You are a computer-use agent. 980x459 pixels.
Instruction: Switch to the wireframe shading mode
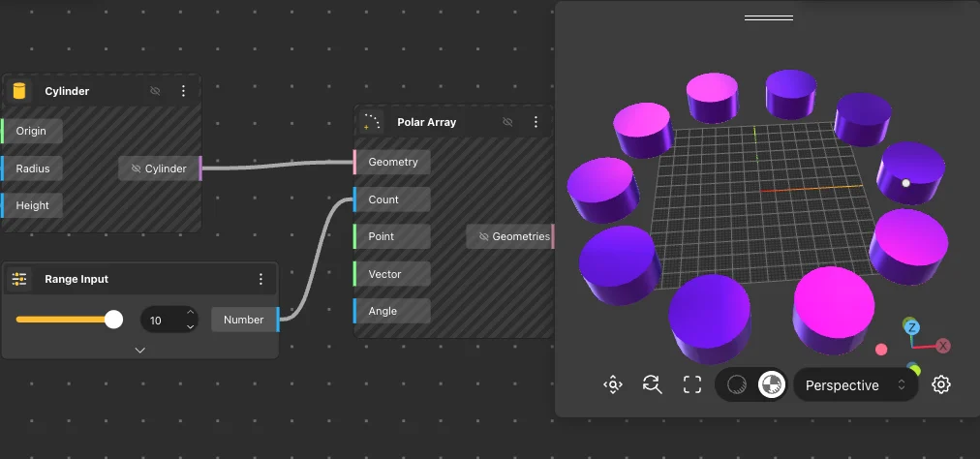pyautogui.click(x=737, y=385)
